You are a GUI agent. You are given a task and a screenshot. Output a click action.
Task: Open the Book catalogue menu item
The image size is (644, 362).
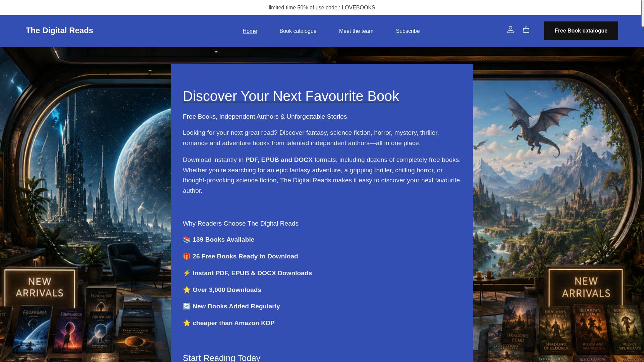[298, 31]
